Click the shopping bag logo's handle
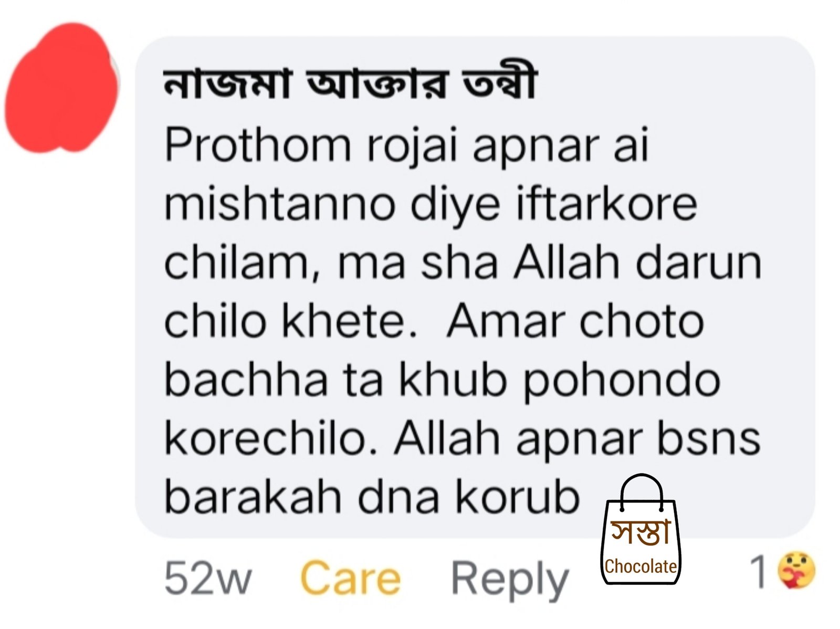 (639, 488)
